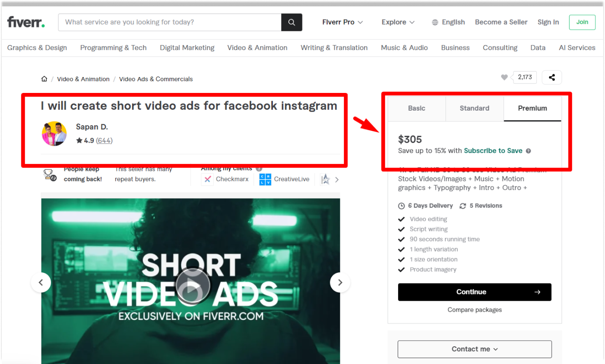Go to next gallery image arrow

point(340,282)
